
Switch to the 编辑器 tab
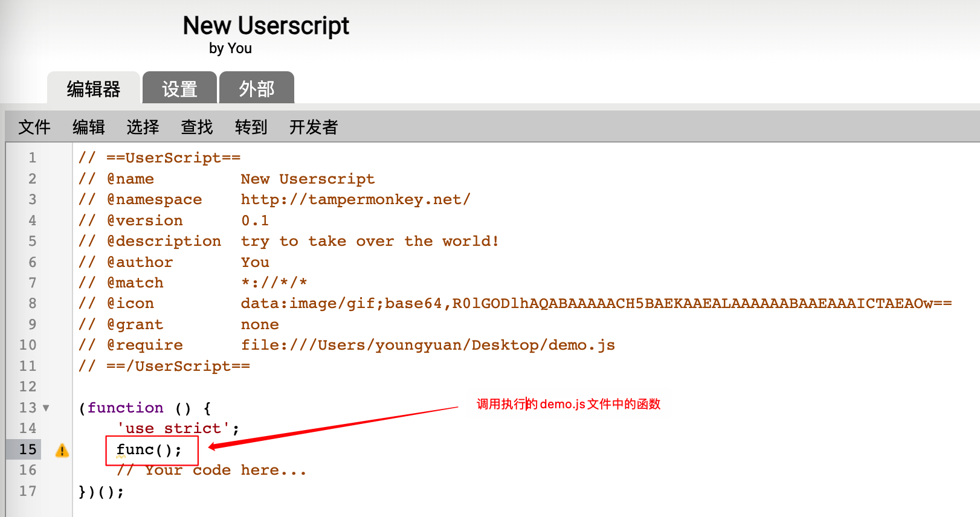[94, 88]
